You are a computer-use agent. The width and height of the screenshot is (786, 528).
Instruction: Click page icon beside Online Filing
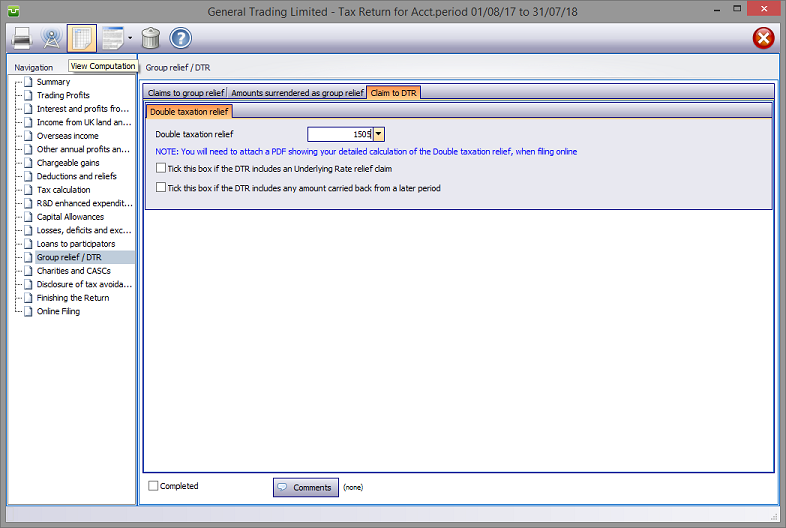[x=29, y=311]
